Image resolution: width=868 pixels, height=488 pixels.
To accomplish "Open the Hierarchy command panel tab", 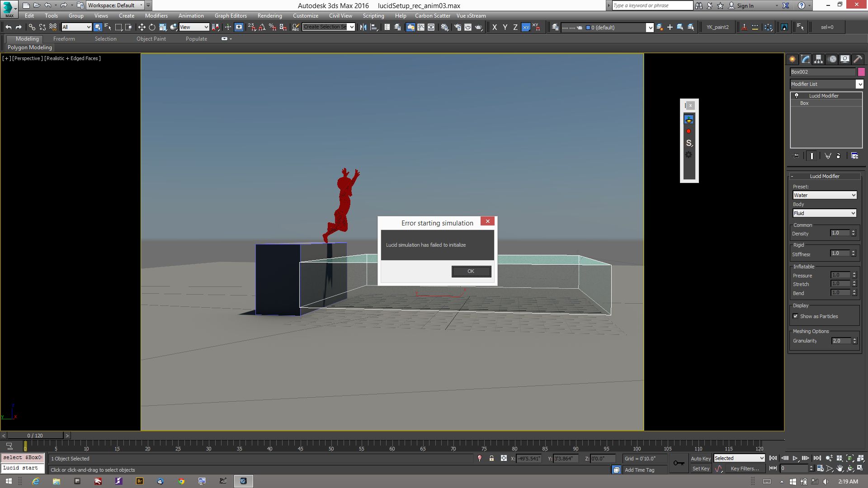I will tap(818, 59).
